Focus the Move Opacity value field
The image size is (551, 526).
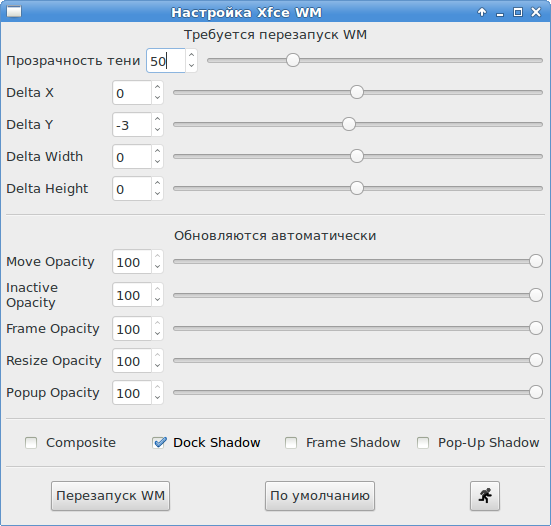(132, 262)
